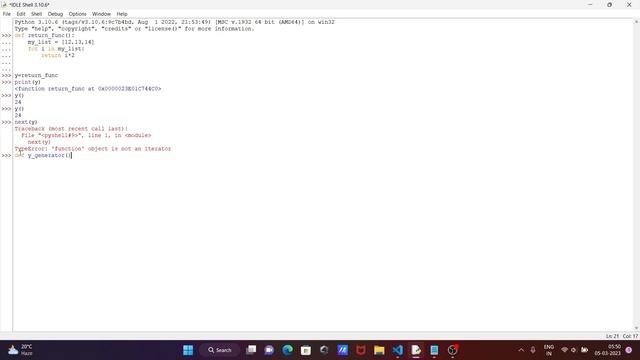Click the 'def y_generator()' input line
The height and width of the screenshot is (360, 640).
click(x=43, y=156)
